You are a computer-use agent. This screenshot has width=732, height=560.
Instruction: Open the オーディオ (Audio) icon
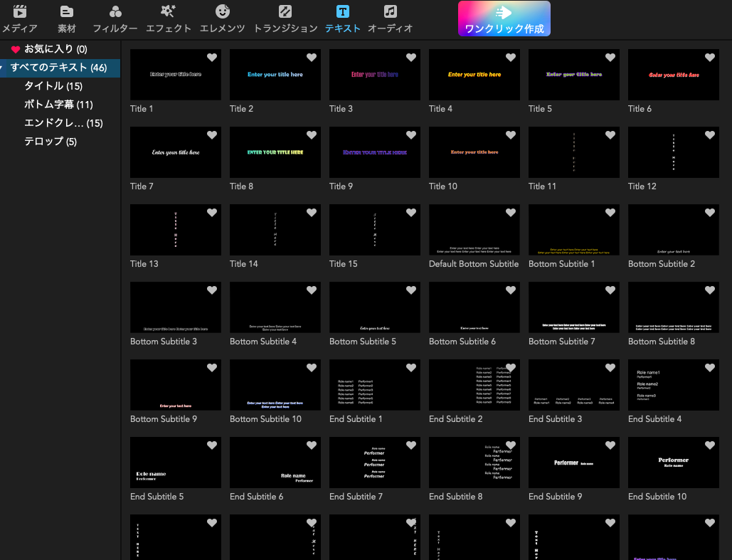pos(390,12)
